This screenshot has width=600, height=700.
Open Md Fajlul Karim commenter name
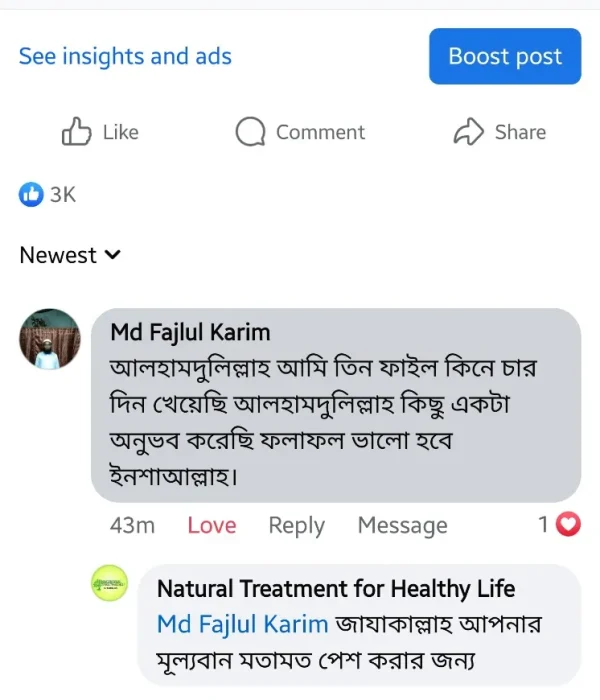pyautogui.click(x=190, y=332)
